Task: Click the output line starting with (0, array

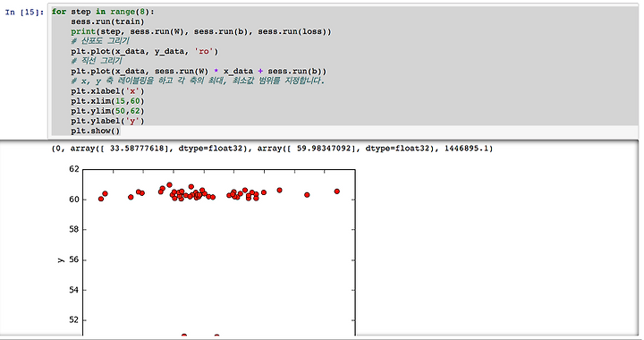Action: (x=272, y=149)
